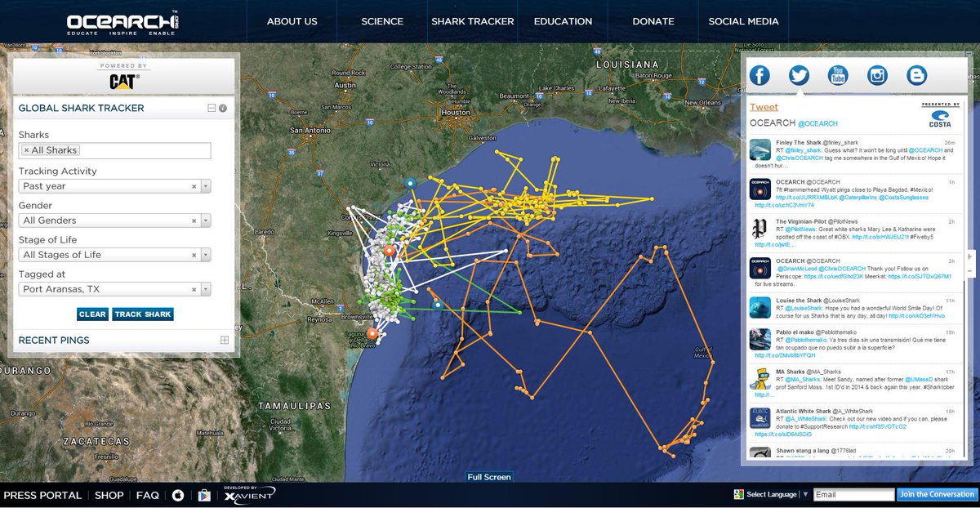Open the Science menu
The image size is (980, 508).
[382, 21]
